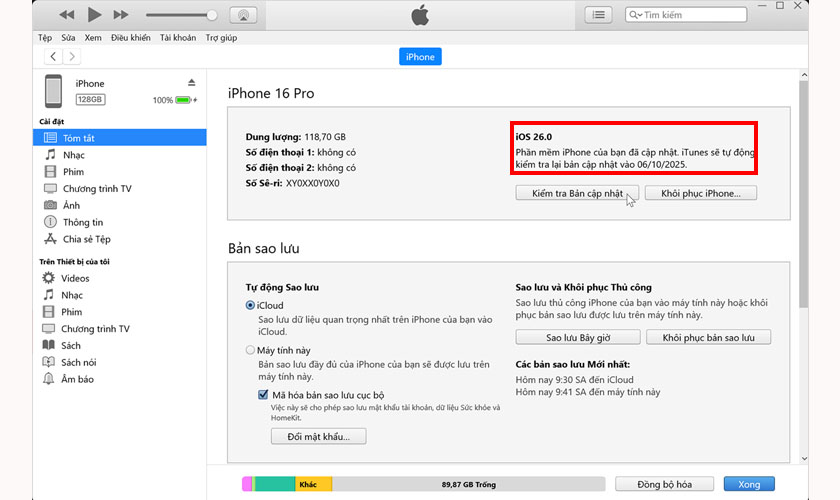Open Chia sẻ Tệp in sidebar
The image size is (840, 500).
click(x=86, y=239)
